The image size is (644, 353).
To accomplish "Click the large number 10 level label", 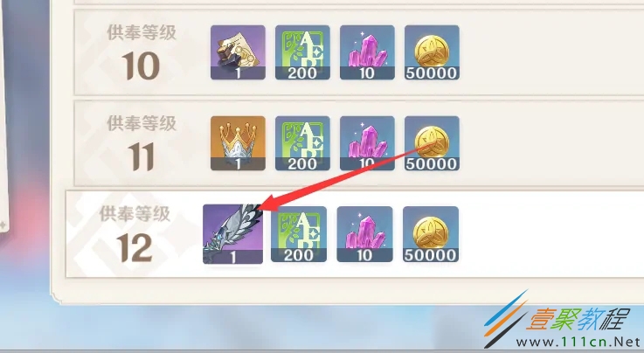I will (x=141, y=66).
